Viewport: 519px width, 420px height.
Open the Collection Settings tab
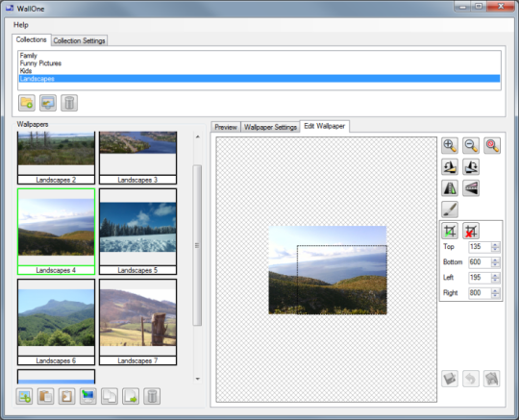pos(79,40)
